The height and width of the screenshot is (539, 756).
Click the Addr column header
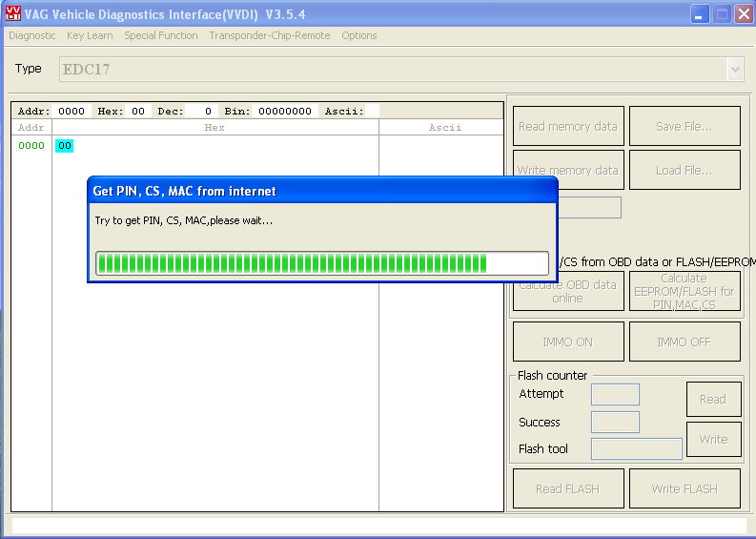(31, 128)
